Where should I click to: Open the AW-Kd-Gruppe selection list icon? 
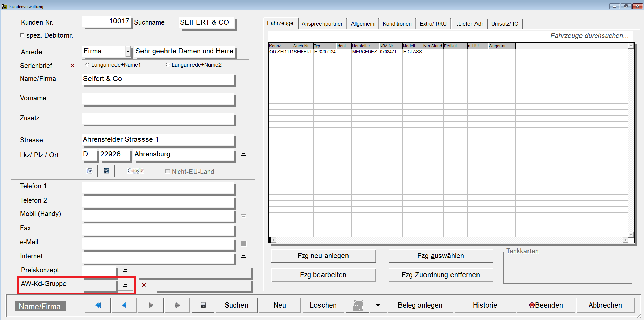coord(125,285)
